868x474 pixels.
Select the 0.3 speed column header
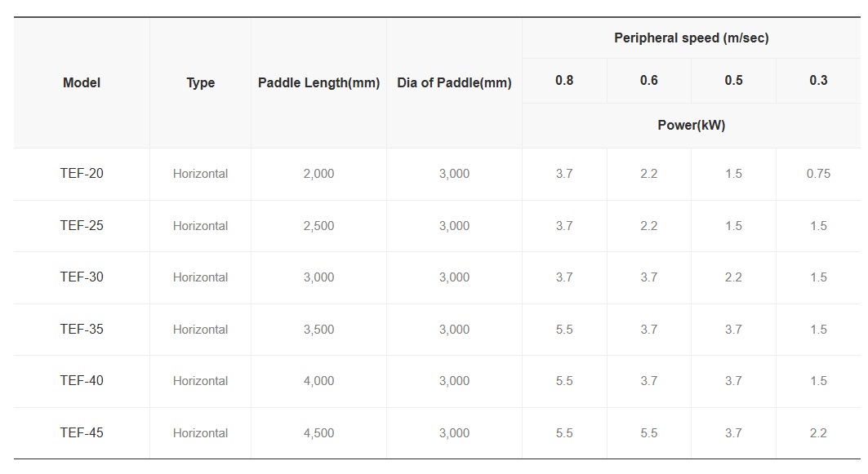pyautogui.click(x=818, y=80)
